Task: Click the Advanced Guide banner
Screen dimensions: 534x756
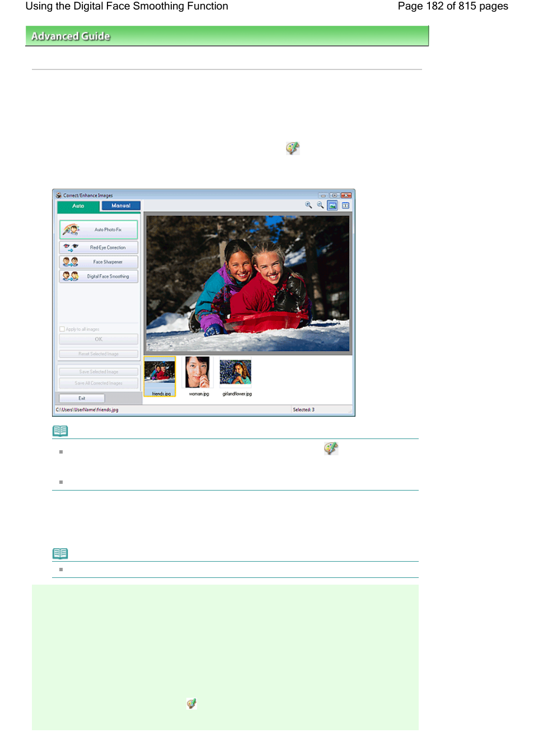Action: point(227,36)
